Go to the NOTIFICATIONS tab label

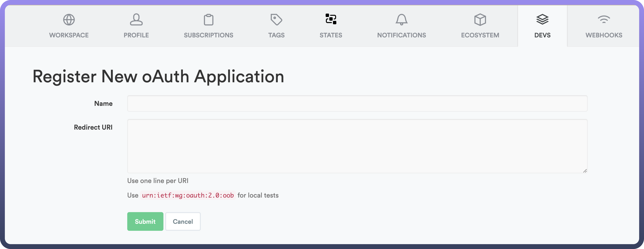coord(402,35)
